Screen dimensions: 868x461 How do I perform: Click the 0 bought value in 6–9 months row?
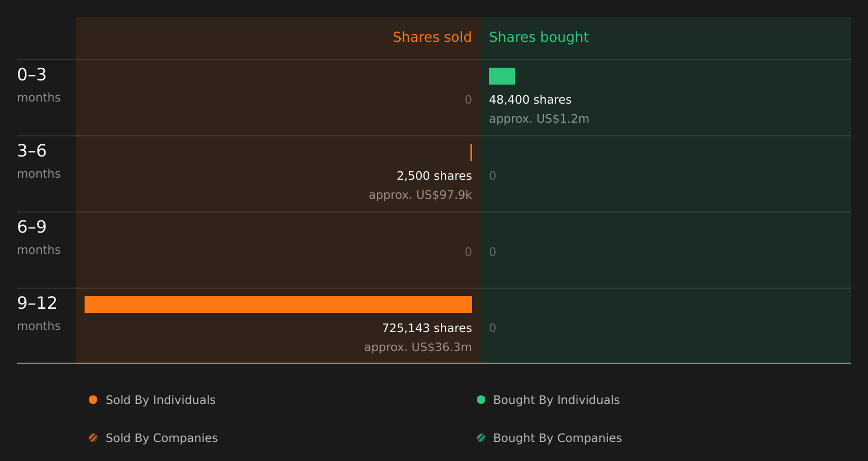tap(493, 252)
